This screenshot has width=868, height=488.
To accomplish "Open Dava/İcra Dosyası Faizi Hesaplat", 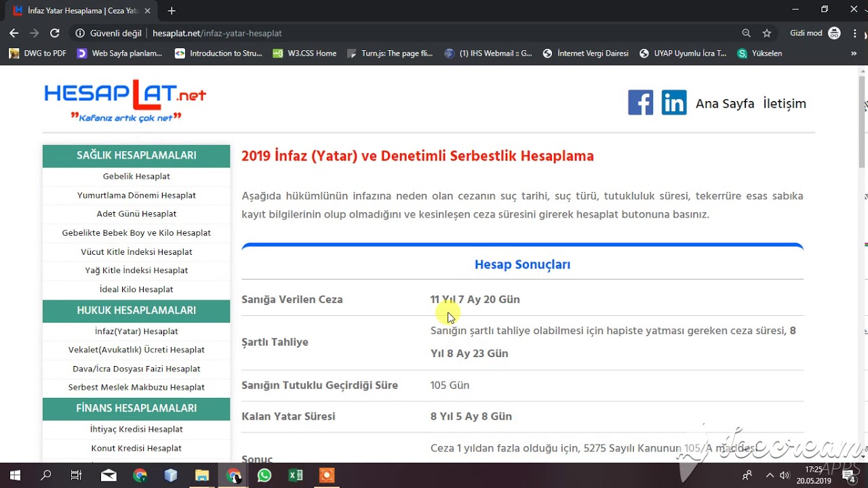I will (136, 369).
